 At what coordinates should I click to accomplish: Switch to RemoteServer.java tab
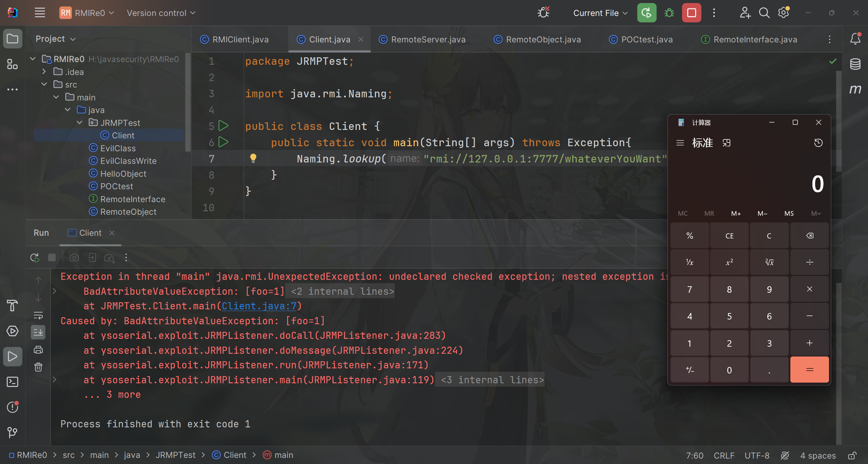422,40
